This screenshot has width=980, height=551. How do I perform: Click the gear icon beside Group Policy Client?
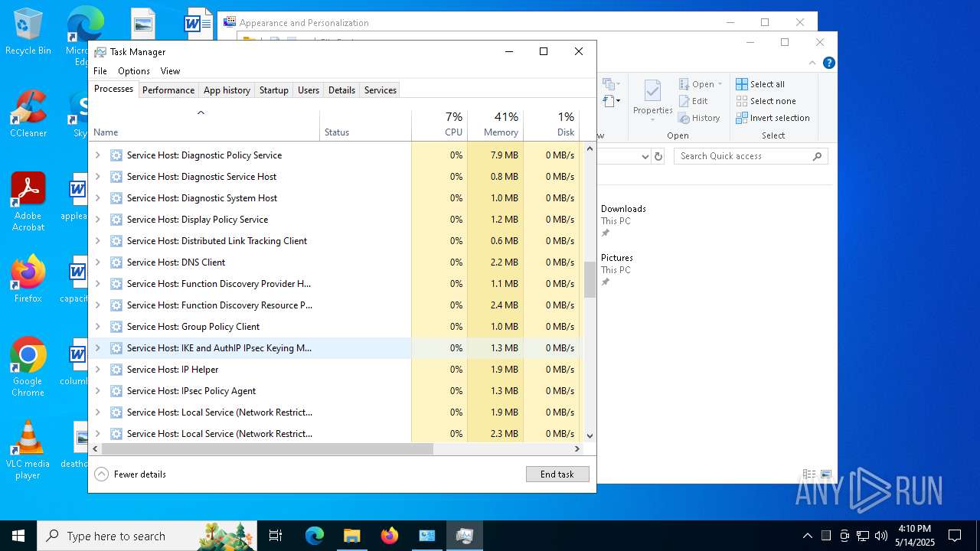point(116,327)
